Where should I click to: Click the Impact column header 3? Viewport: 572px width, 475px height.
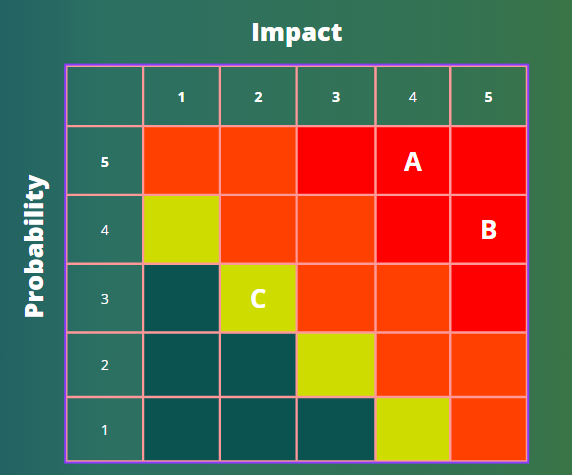(x=336, y=97)
